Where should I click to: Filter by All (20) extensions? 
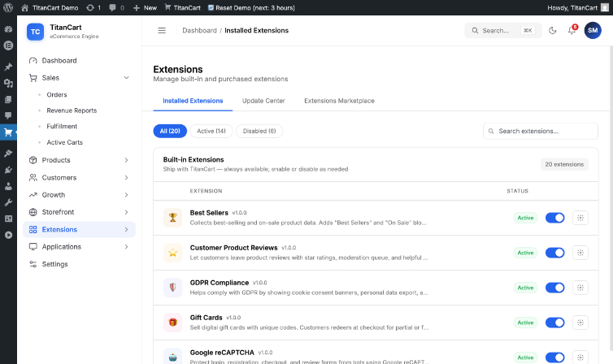[x=170, y=131]
